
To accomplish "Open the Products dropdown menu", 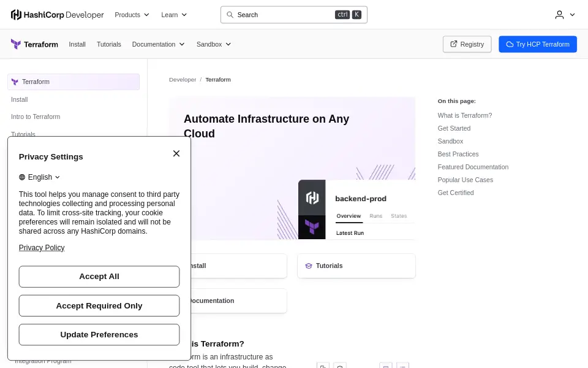I will pyautogui.click(x=132, y=15).
